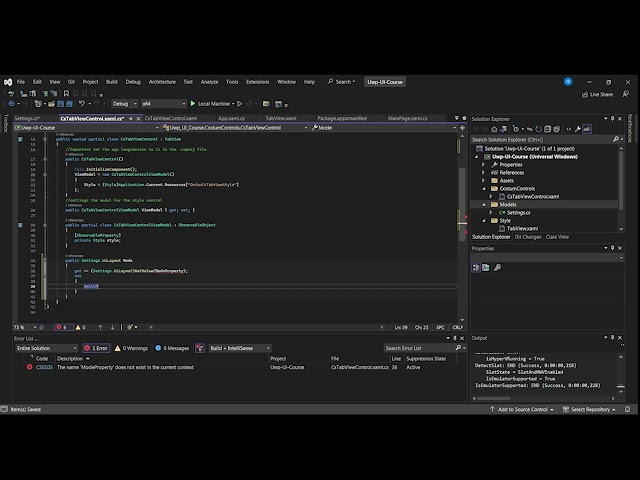Screen dimensions: 640x480
Task: Click the Pending Changes Filter clock icon
Action: (516, 129)
